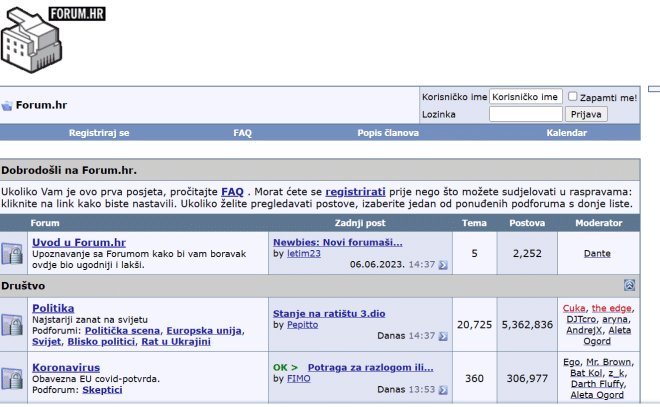Screen dimensions: 660x407
Task: Open moderator Cuka's profile
Action: click(574, 308)
